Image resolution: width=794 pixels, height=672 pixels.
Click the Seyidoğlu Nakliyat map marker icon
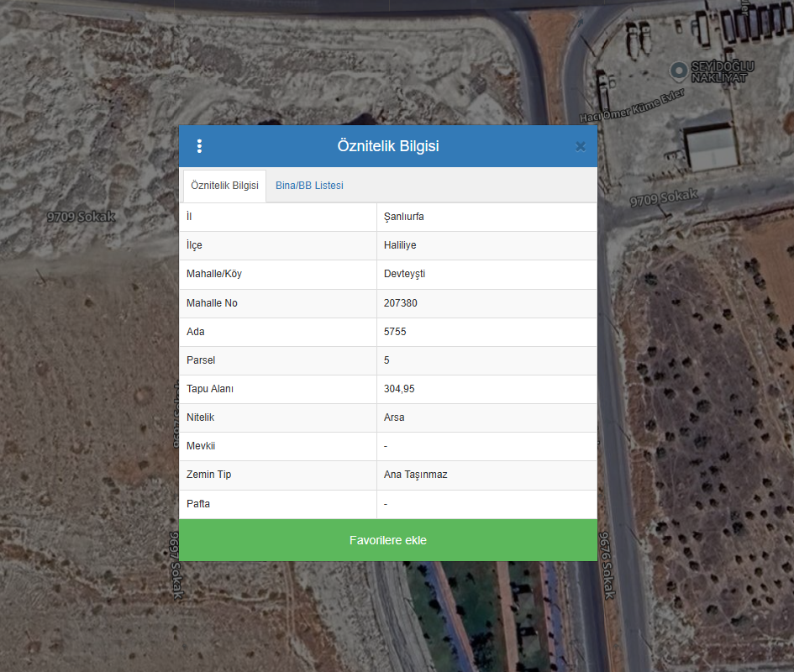click(x=678, y=69)
